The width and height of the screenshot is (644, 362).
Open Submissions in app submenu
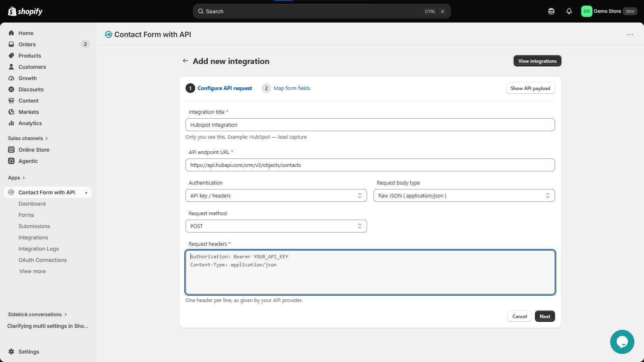click(x=34, y=226)
